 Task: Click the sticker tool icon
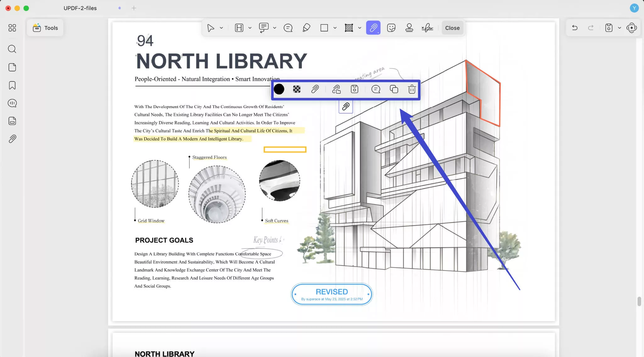pos(391,28)
